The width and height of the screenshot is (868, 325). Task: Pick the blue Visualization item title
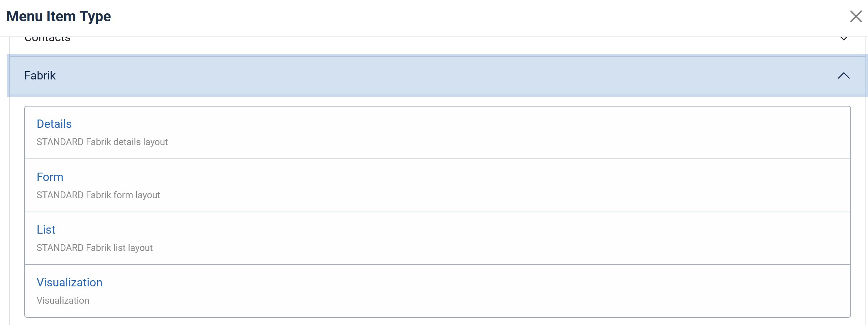click(x=69, y=282)
